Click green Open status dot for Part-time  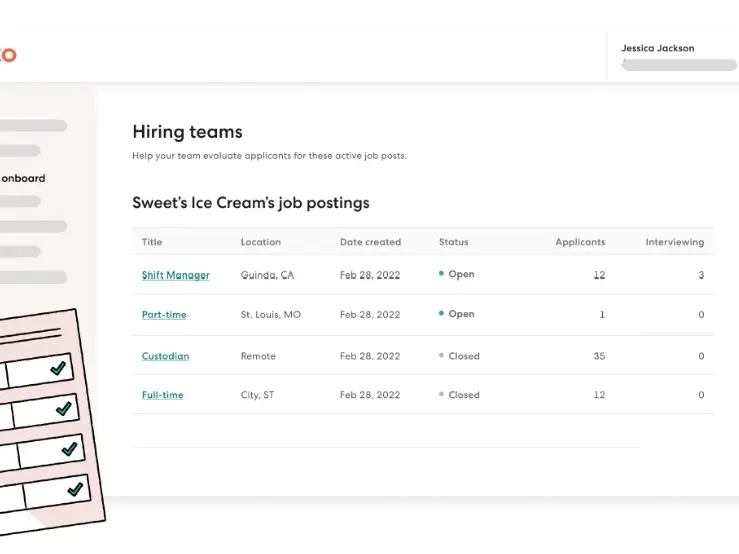pos(441,313)
